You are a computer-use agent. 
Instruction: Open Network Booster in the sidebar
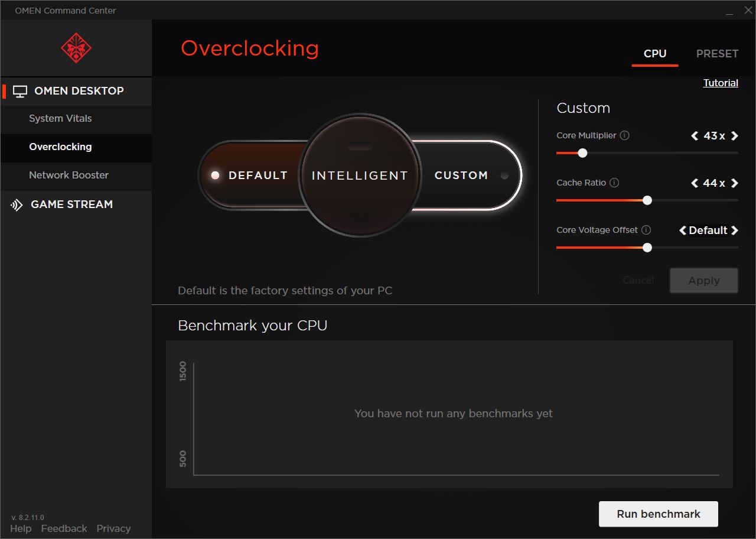click(x=69, y=176)
